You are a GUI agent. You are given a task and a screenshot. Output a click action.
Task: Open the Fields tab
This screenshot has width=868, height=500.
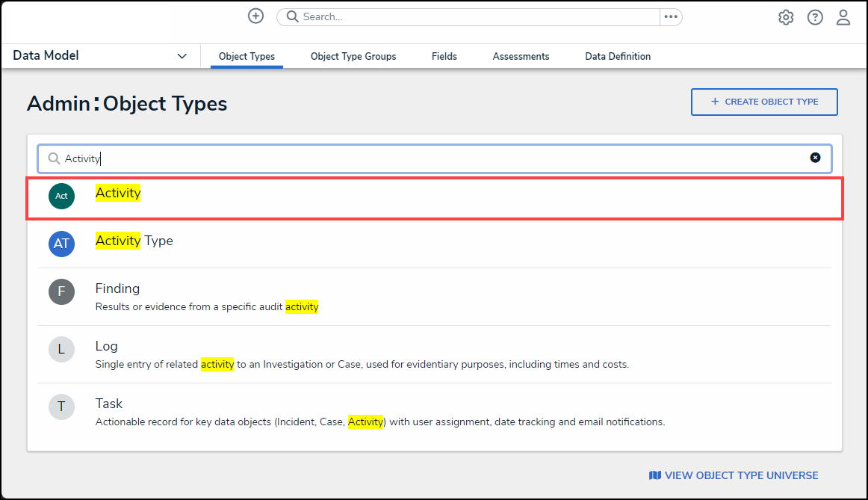[x=444, y=57]
